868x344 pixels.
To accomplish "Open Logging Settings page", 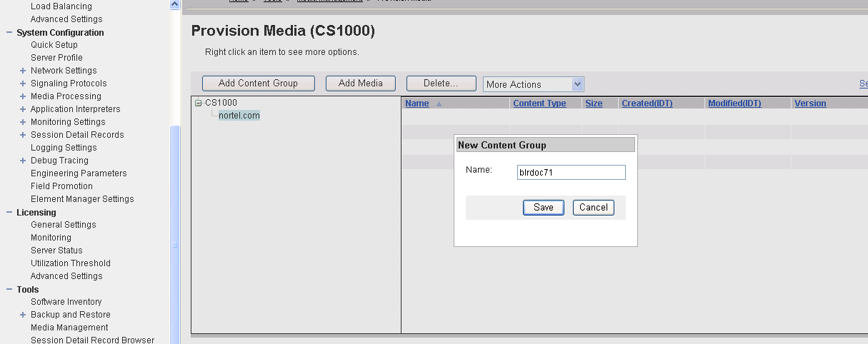I will click(x=64, y=148).
